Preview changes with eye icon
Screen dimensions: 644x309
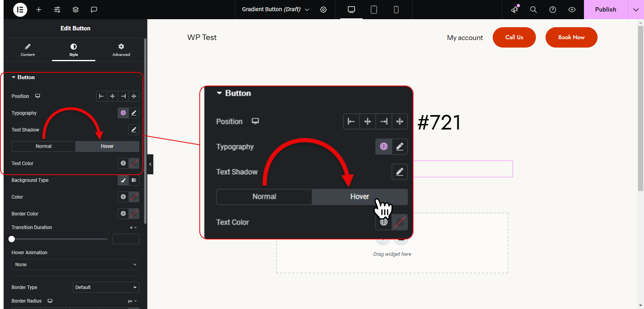(572, 10)
